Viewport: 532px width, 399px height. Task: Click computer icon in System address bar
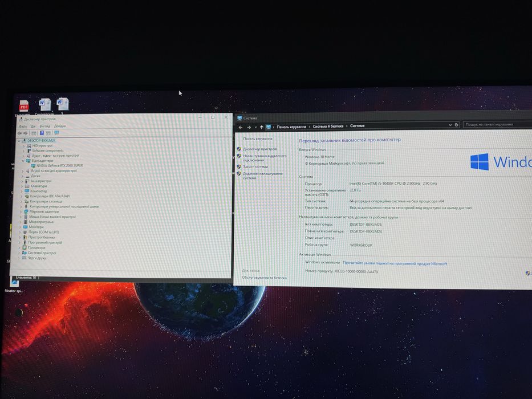(x=269, y=127)
